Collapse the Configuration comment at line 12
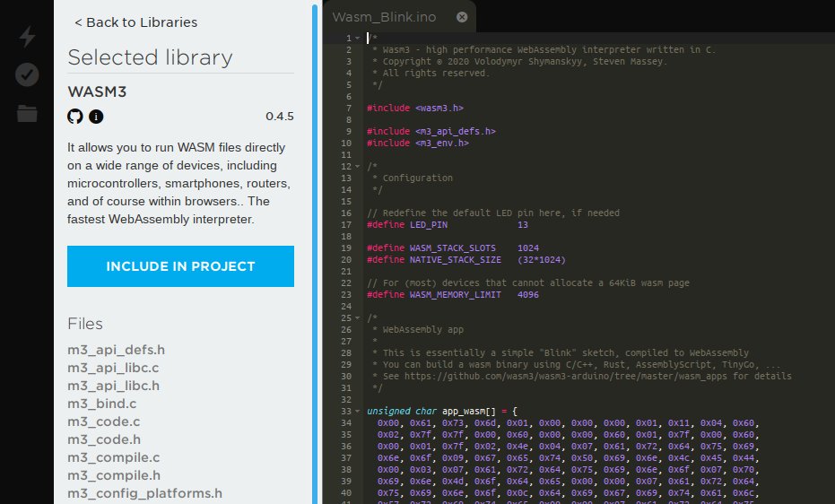This screenshot has width=835, height=504. pyautogui.click(x=357, y=167)
